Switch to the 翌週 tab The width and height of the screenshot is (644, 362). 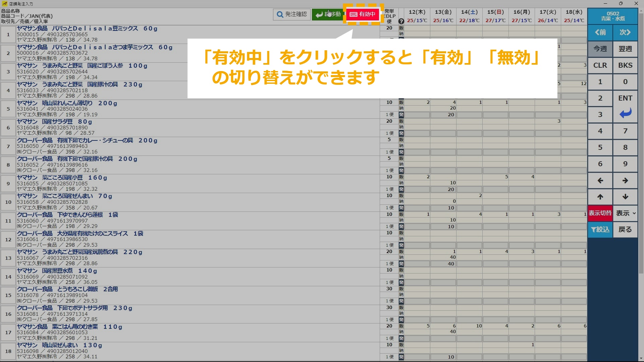pos(625,49)
